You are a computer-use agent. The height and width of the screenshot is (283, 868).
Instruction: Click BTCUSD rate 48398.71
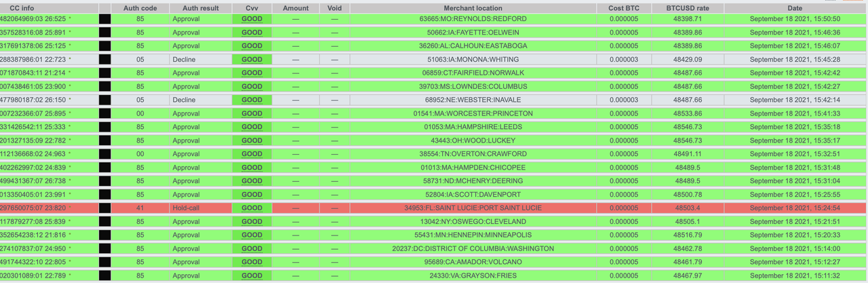687,19
